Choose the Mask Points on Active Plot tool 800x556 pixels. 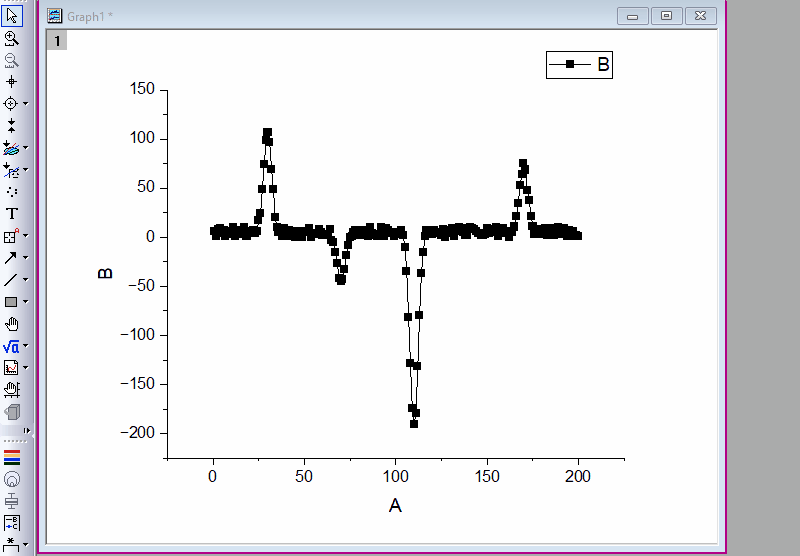coord(10,170)
